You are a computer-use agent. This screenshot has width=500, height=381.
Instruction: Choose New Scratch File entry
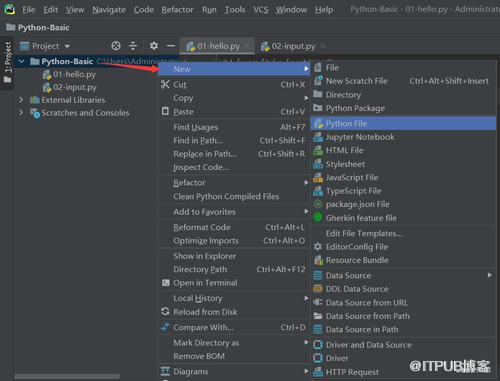(x=403, y=81)
